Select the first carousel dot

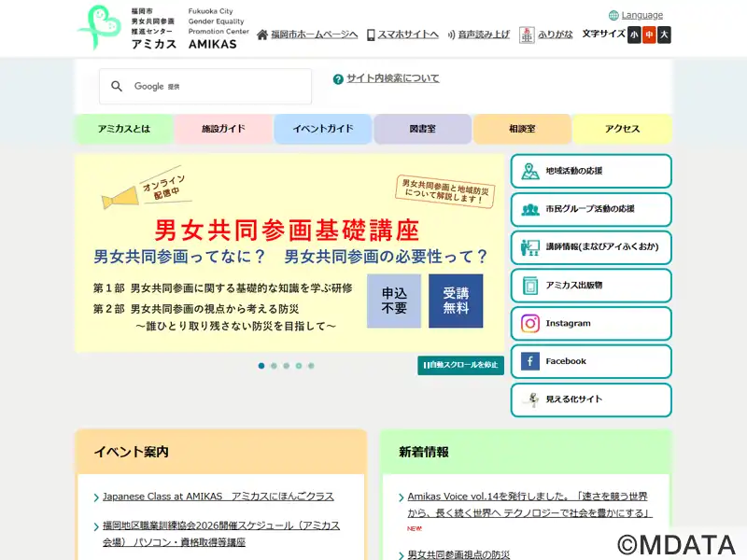coord(261,366)
